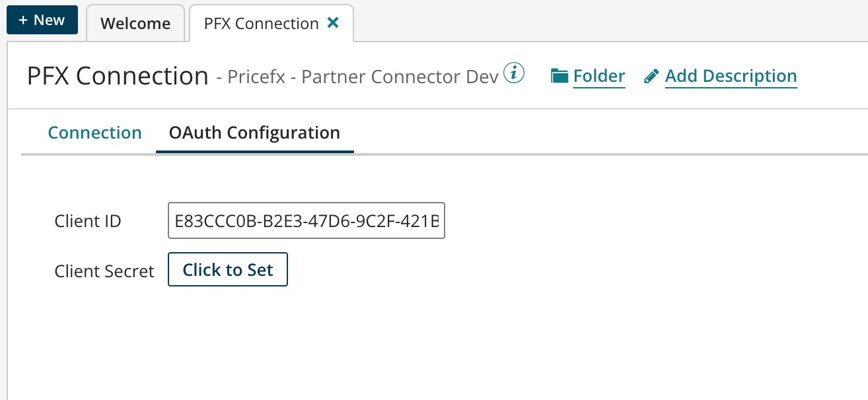This screenshot has width=868, height=400.
Task: Close the PFX Connection tab with the X
Action: tap(334, 22)
